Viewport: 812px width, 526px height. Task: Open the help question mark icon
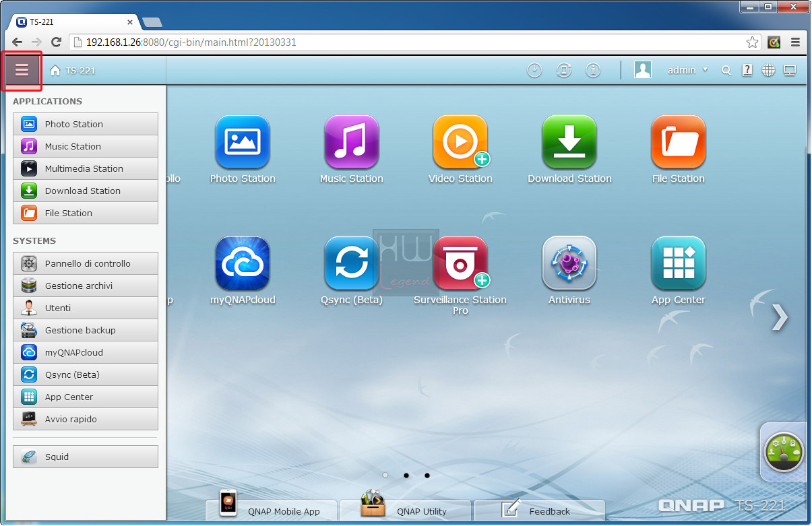[x=747, y=70]
